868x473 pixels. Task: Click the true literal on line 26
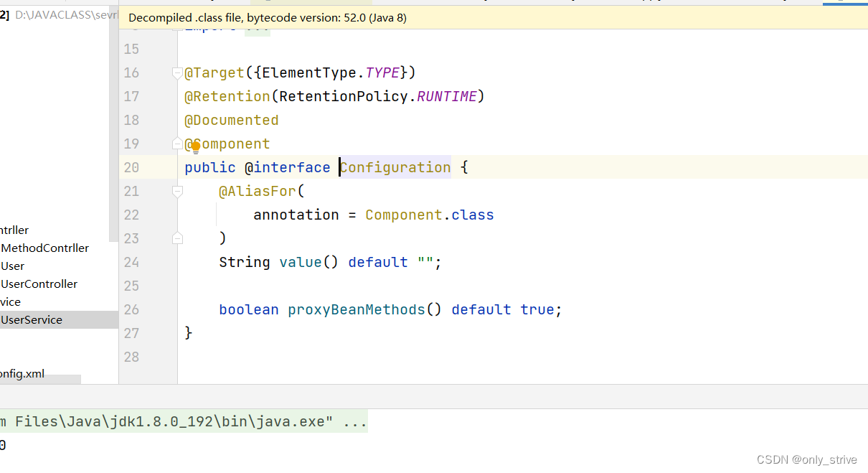[x=537, y=309]
